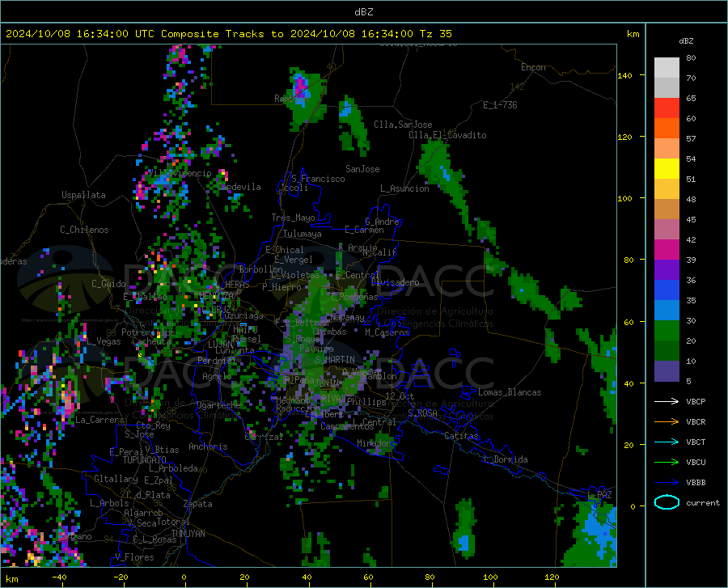Pick the blue 35 dBZ color swatch
728x588 pixels.
click(x=667, y=290)
